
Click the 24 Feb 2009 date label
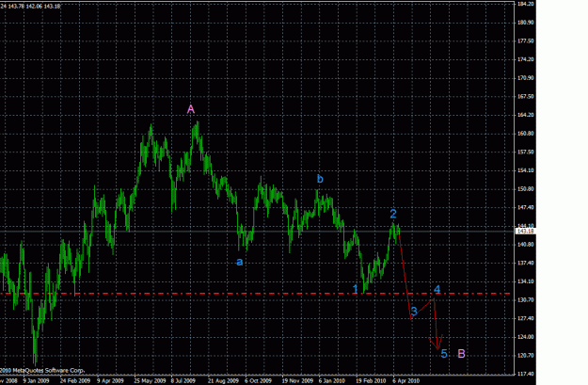pyautogui.click(x=75, y=381)
